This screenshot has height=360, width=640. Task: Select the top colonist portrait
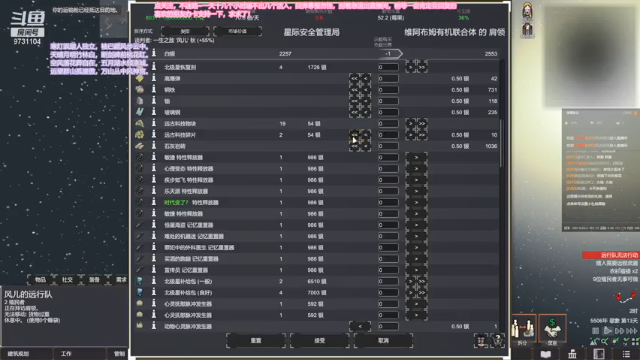pos(527,11)
